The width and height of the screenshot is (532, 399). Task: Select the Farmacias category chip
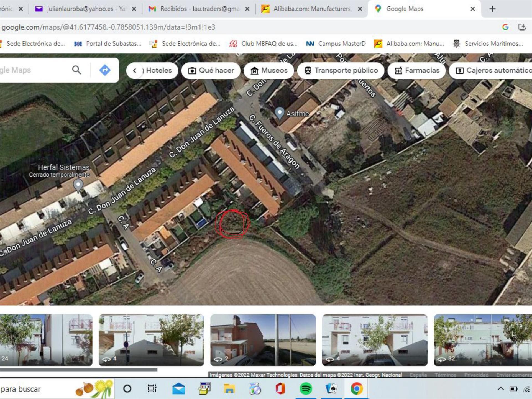(416, 70)
